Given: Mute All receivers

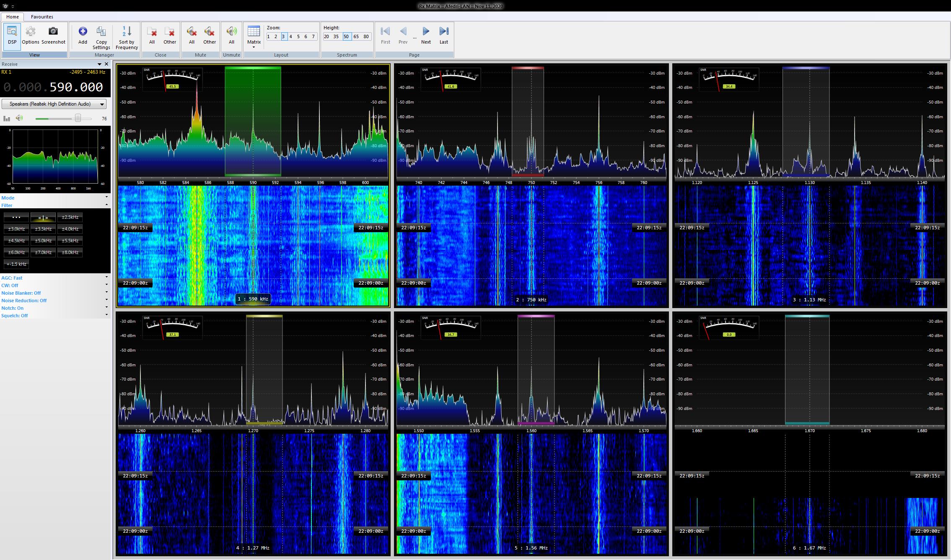Looking at the screenshot, I should point(192,36).
